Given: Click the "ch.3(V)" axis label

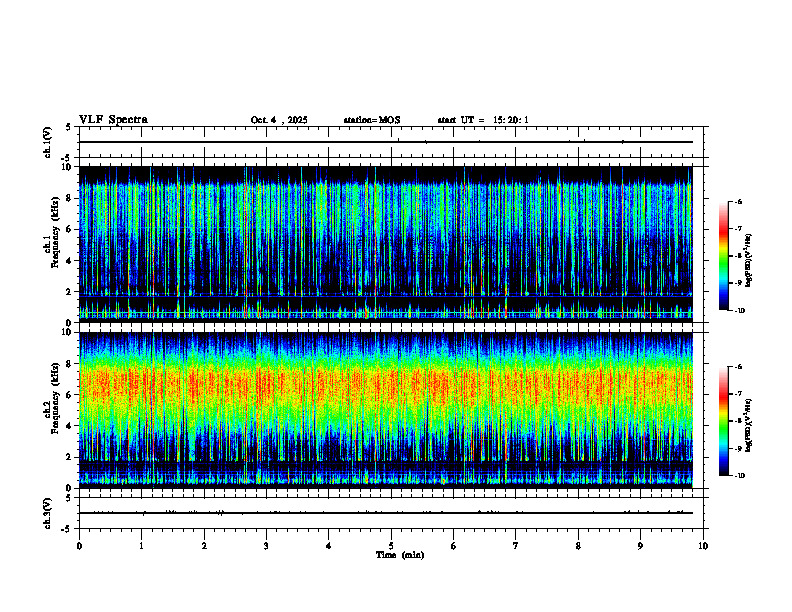Looking at the screenshot, I should coord(47,513).
